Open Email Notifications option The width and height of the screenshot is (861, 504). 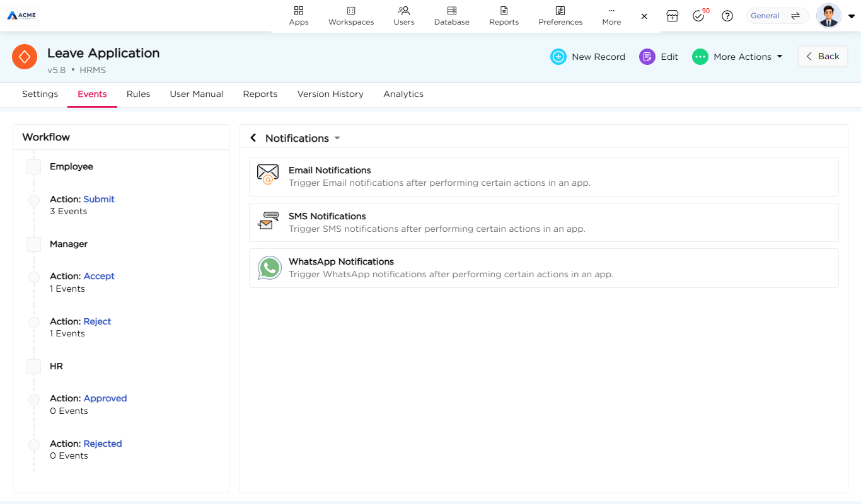coord(544,176)
